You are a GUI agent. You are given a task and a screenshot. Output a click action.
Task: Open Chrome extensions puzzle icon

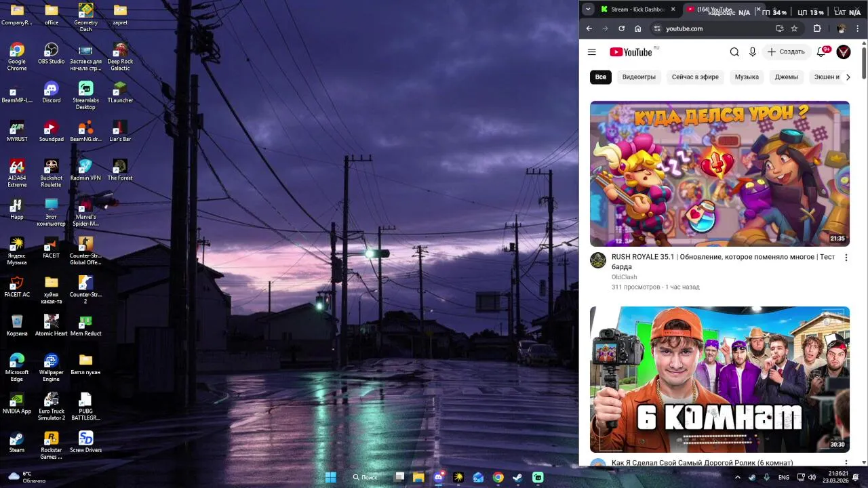click(x=817, y=28)
